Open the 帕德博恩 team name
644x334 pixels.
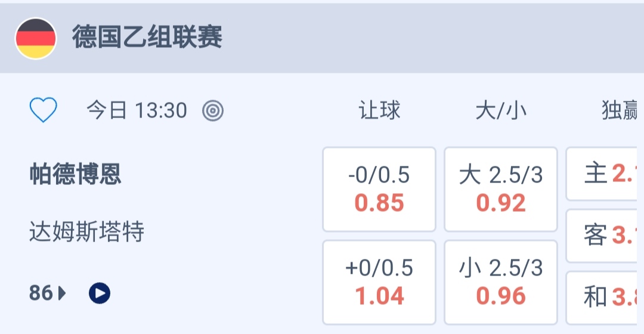coord(76,174)
